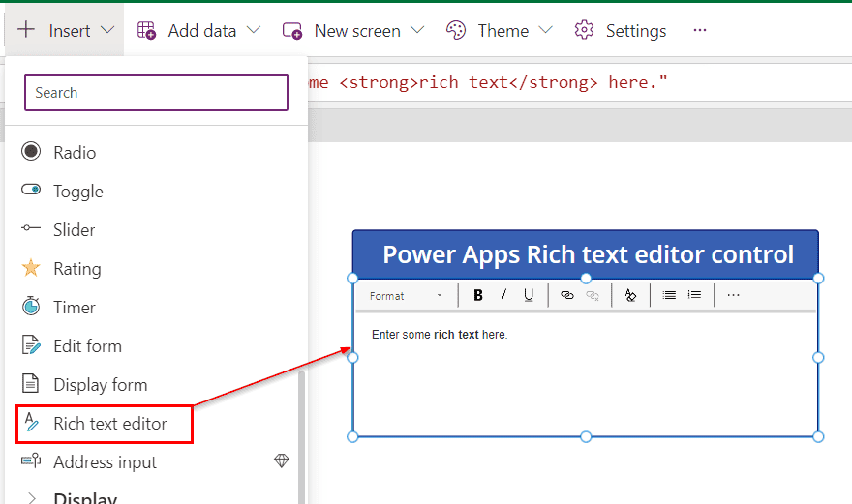Screen dimensions: 852x504
Task: Click the Rating star icon
Action: (x=31, y=267)
